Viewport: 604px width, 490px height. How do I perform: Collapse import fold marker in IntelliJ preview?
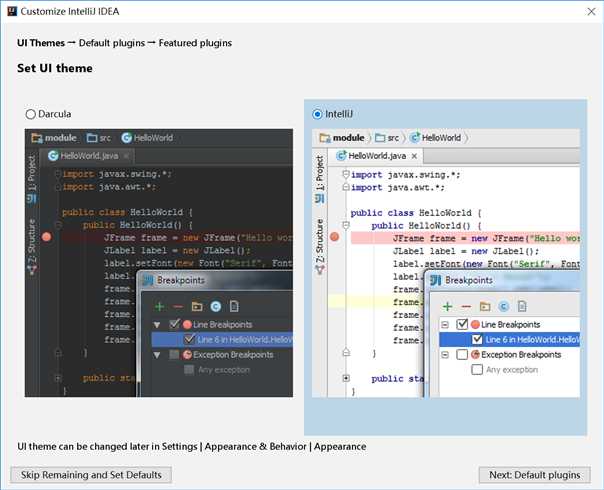coord(346,175)
